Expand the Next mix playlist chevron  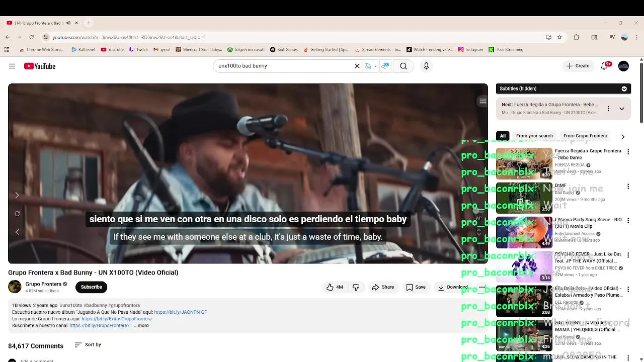(x=622, y=109)
